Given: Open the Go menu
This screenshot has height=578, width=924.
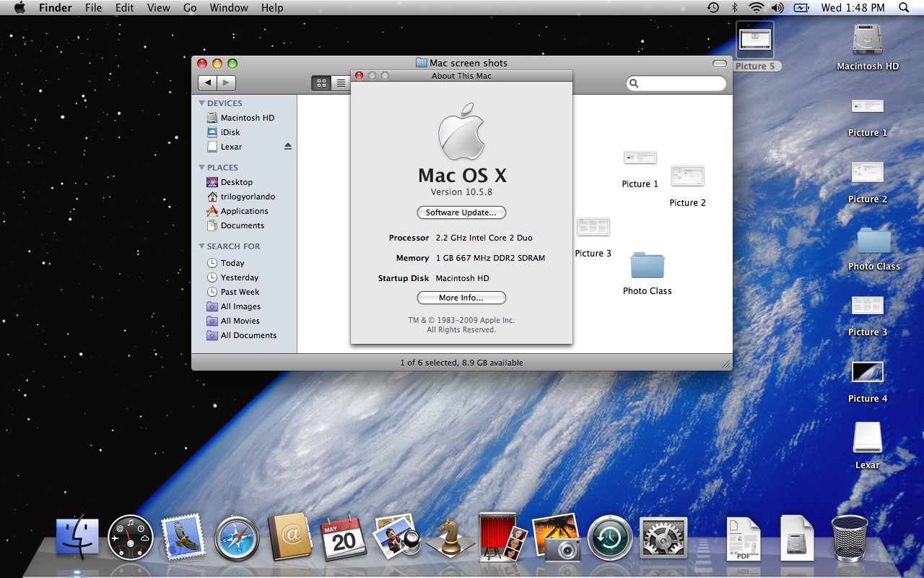Looking at the screenshot, I should pyautogui.click(x=190, y=8).
